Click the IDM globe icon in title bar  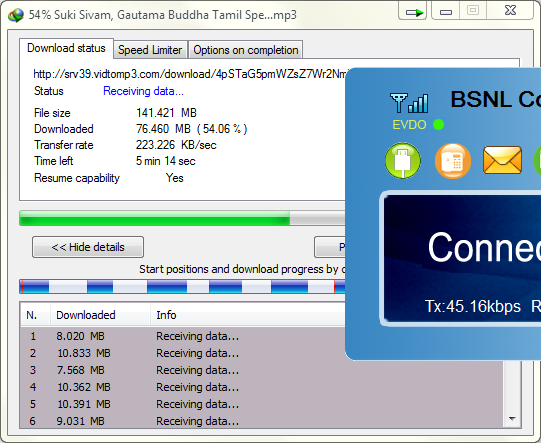click(x=16, y=15)
